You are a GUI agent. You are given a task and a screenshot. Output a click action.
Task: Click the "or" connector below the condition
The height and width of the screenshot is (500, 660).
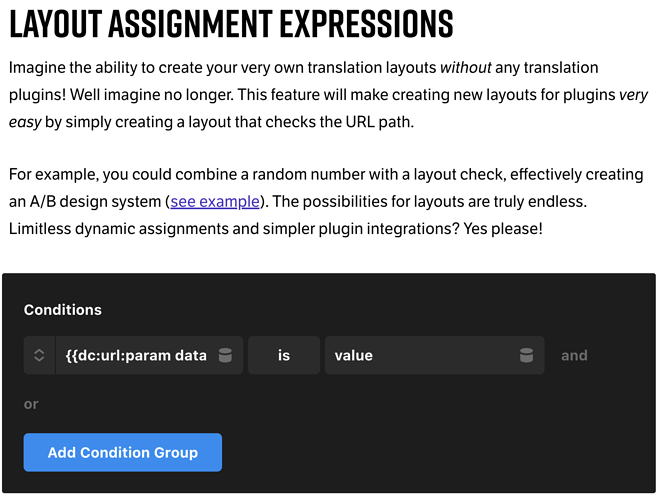click(31, 404)
